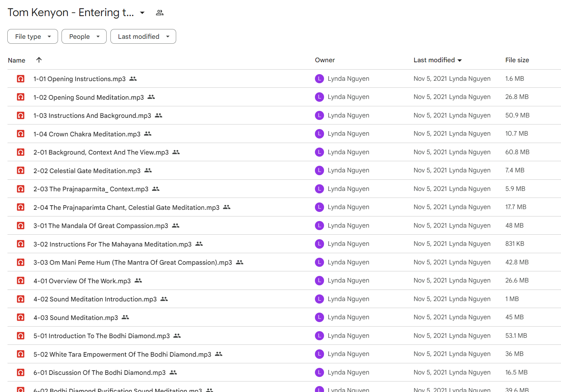Open the Last modified column header dropdown
This screenshot has width=561, height=392.
pyautogui.click(x=438, y=60)
